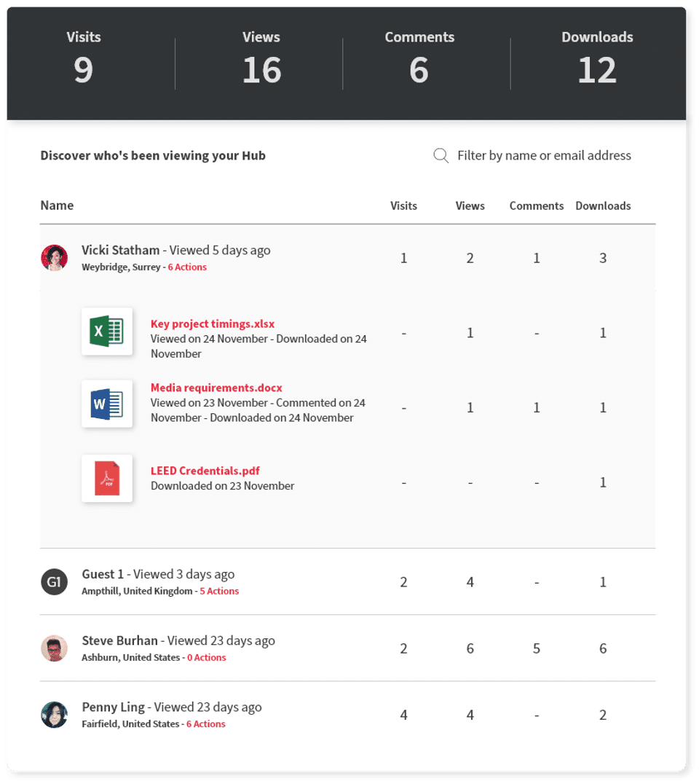The image size is (699, 784).
Task: Click the Excel file icon
Action: pos(107,332)
